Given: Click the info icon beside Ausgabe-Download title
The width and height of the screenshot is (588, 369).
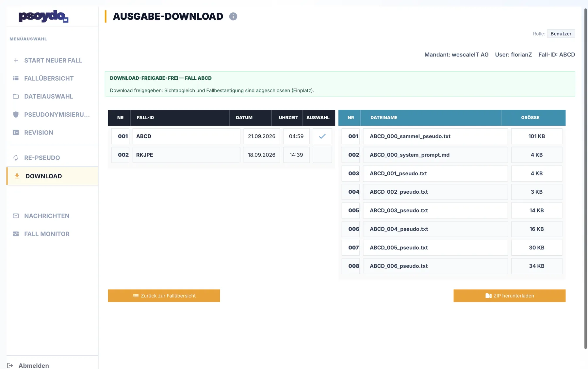Looking at the screenshot, I should [x=233, y=16].
